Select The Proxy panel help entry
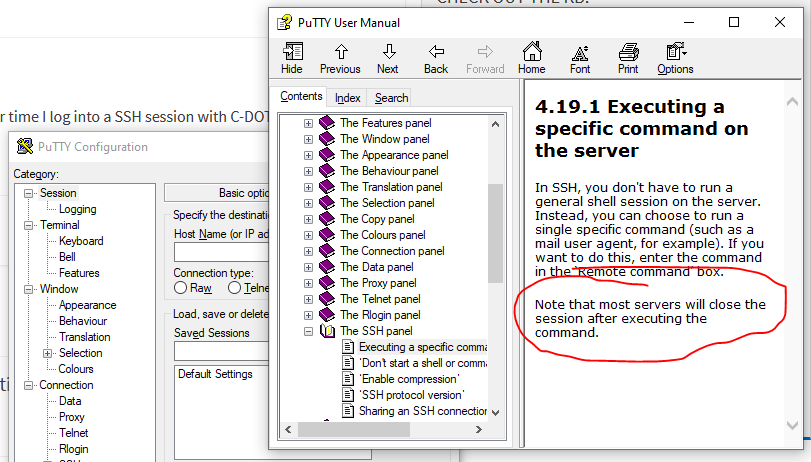Viewport: 811px width, 462px height. [x=378, y=283]
